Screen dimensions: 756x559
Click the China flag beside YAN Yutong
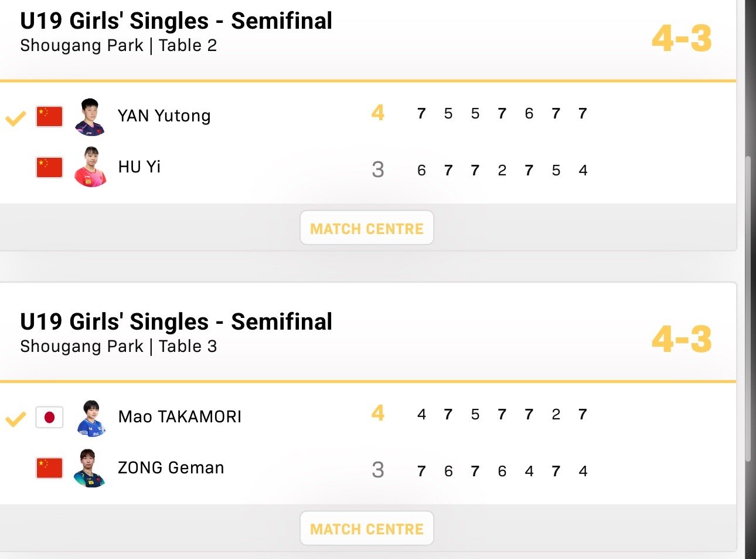49,117
